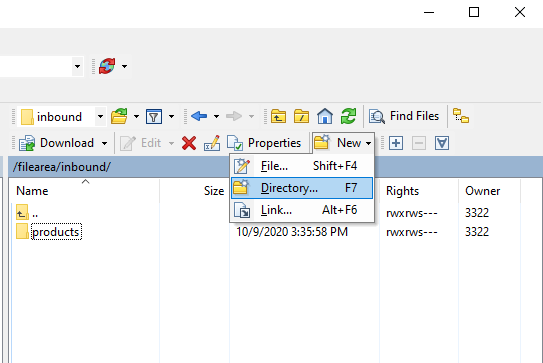
Task: Click owner 3322 in the products row
Action: click(x=477, y=232)
